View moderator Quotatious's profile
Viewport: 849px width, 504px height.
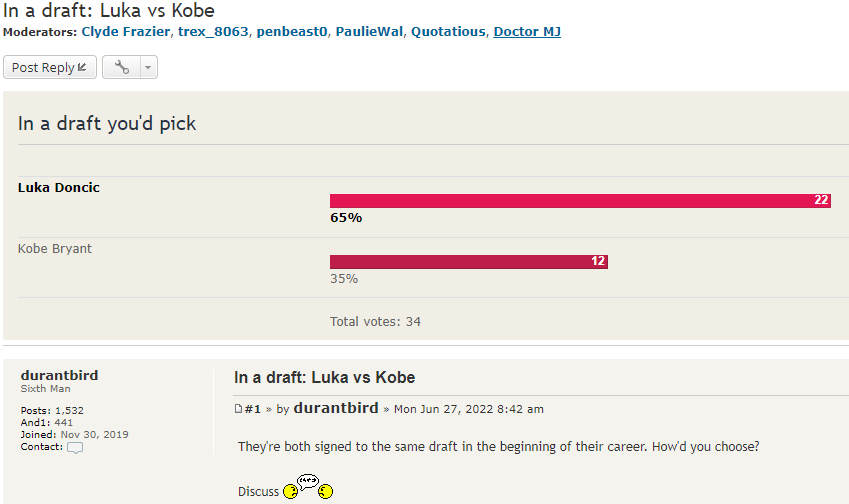pyautogui.click(x=447, y=32)
